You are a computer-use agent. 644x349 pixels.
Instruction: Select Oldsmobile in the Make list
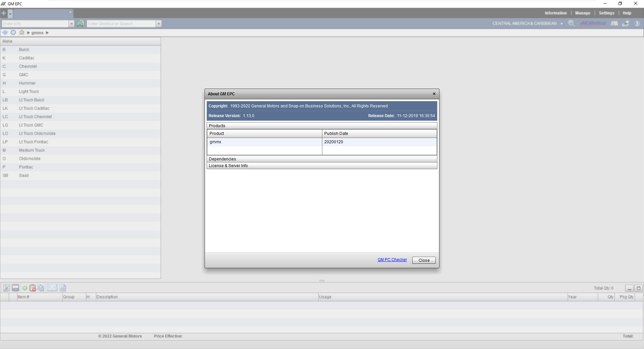[80, 159]
